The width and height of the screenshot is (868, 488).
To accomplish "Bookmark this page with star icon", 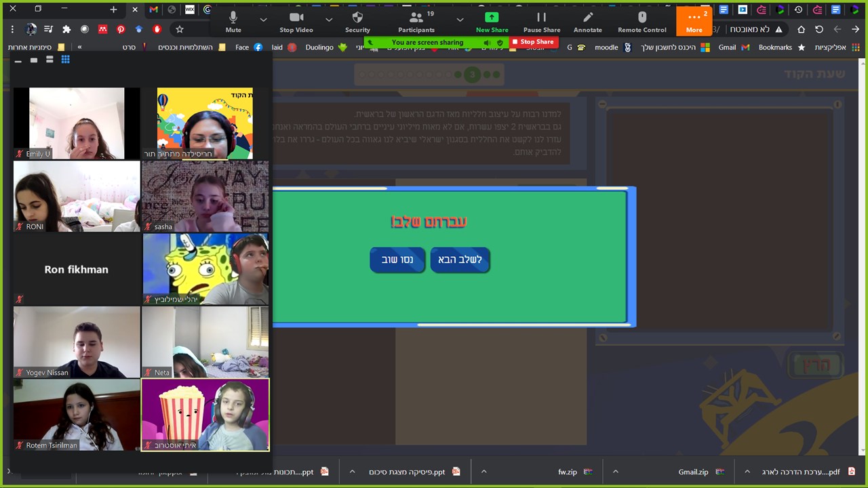I will 180,29.
